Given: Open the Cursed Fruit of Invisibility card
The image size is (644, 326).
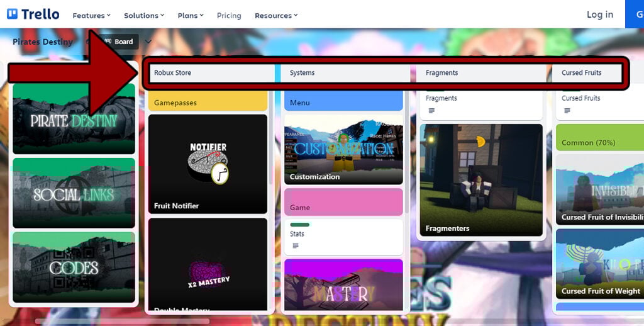Looking at the screenshot, I should point(599,189).
